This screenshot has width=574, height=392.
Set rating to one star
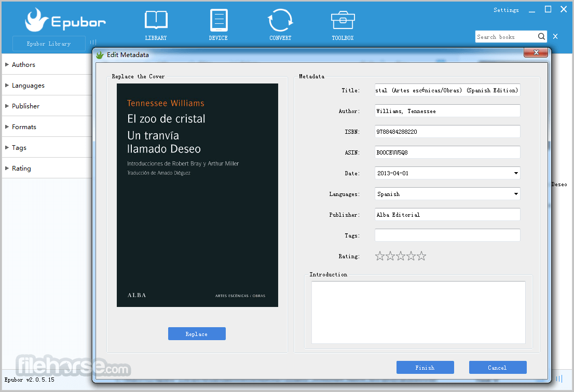coord(379,256)
